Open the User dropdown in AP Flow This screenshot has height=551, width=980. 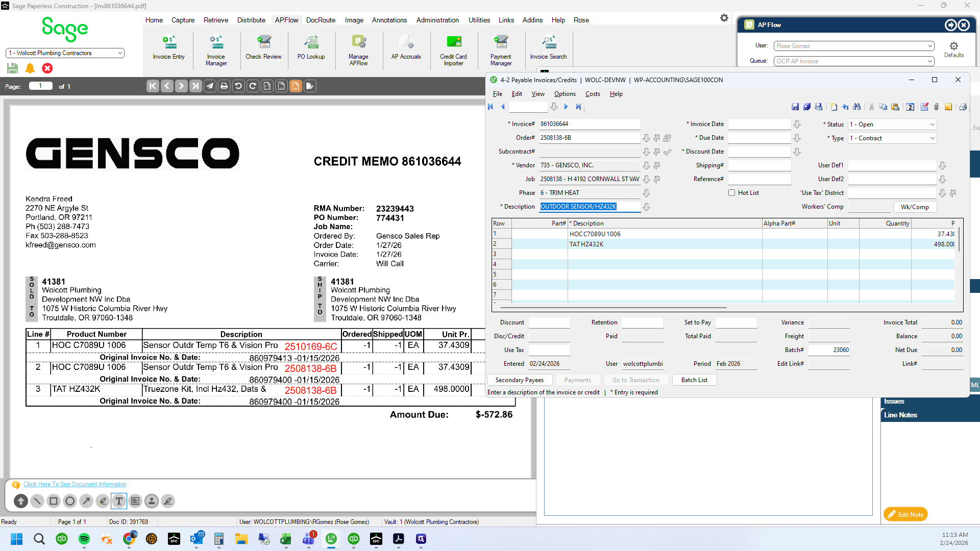click(854, 46)
